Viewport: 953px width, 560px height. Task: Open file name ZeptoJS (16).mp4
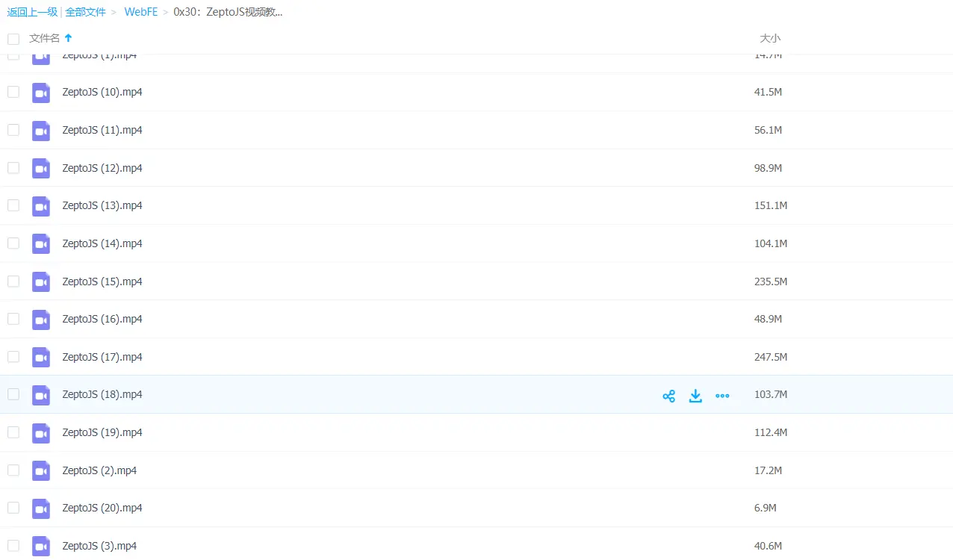pyautogui.click(x=102, y=319)
